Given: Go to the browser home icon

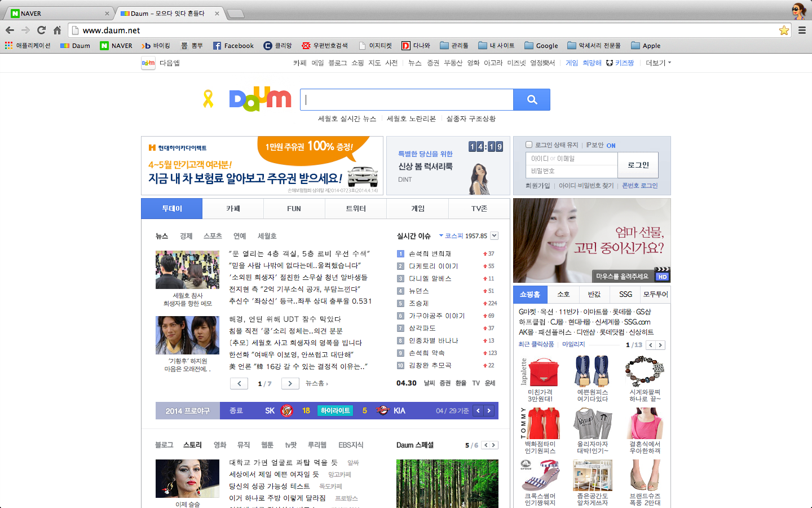Looking at the screenshot, I should click(x=57, y=30).
